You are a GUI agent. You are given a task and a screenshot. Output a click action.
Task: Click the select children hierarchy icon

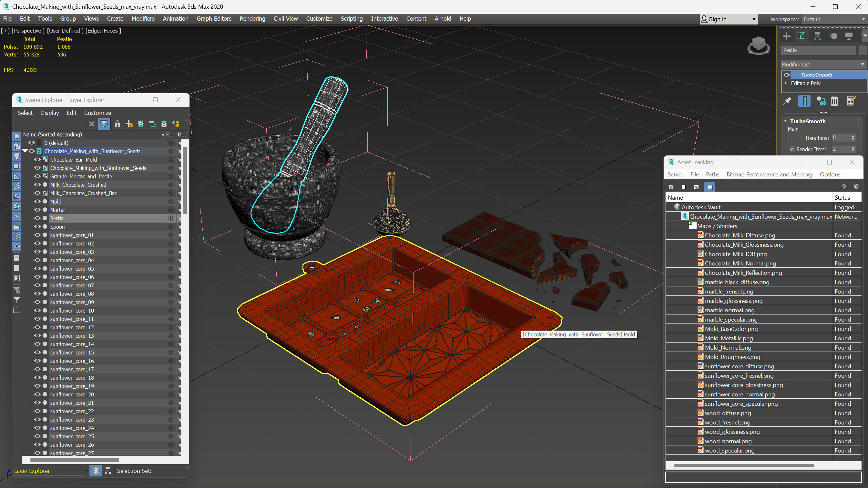tap(152, 124)
